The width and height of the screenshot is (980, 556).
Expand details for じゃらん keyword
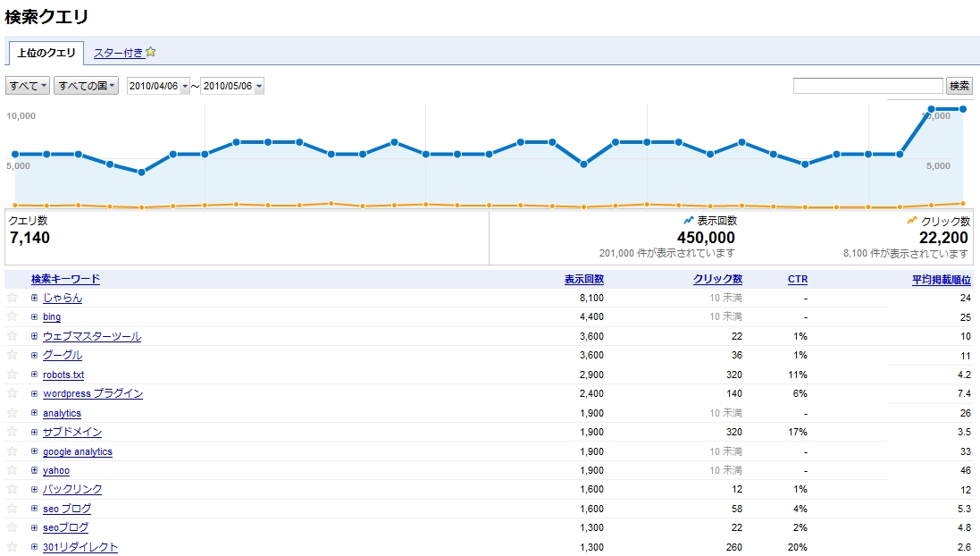point(34,298)
